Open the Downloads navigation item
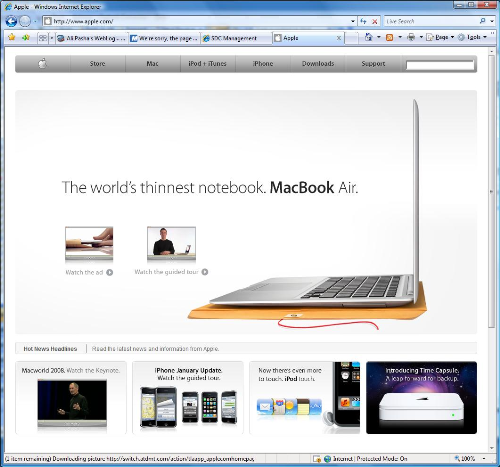Viewport: 500px width, 467px height. pos(318,64)
